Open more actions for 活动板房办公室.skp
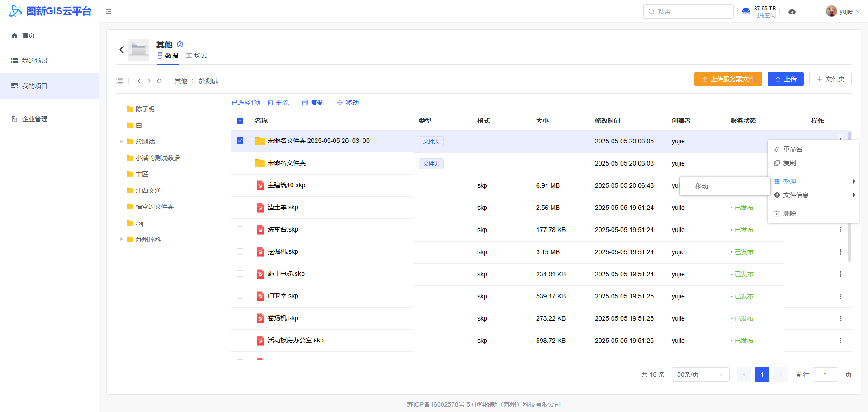This screenshot has height=412, width=868. (841, 341)
